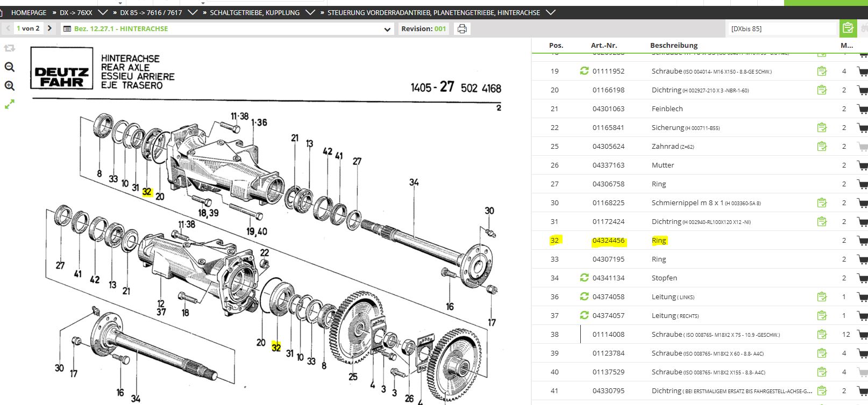Expand the DX -> 76XX breadcrumb dropdown
868x405 pixels.
pyautogui.click(x=104, y=12)
